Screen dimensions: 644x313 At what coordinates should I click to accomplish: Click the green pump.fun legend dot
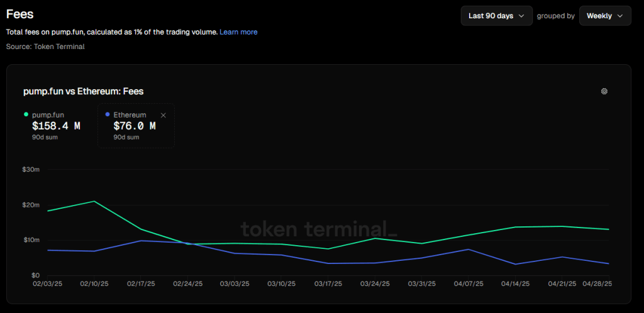pyautogui.click(x=26, y=114)
